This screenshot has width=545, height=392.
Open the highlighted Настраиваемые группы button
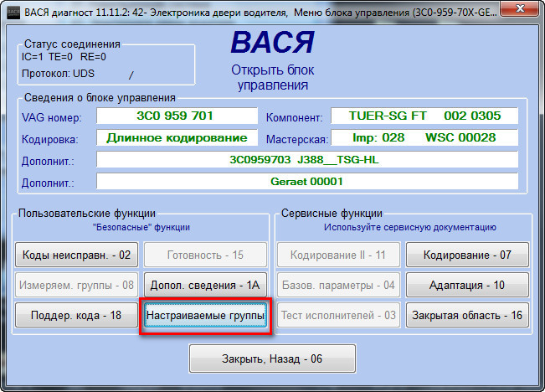point(205,315)
